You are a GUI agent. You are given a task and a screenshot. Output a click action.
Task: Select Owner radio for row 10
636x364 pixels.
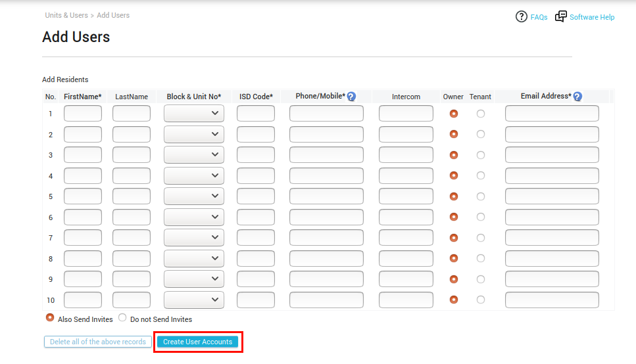click(x=454, y=300)
